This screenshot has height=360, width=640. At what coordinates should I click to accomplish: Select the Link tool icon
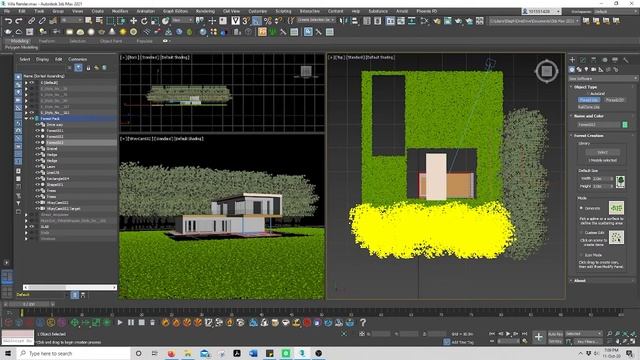[31, 21]
